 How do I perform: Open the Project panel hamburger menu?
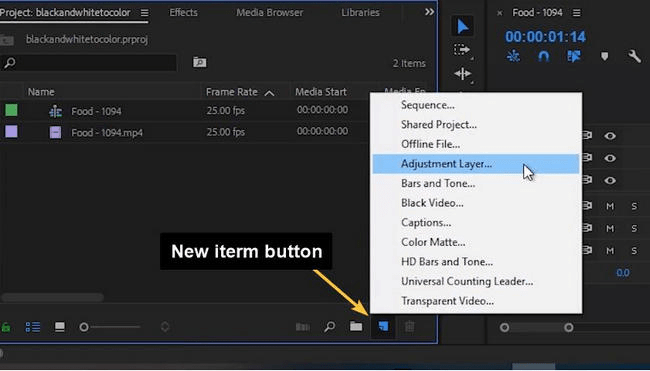(144, 13)
